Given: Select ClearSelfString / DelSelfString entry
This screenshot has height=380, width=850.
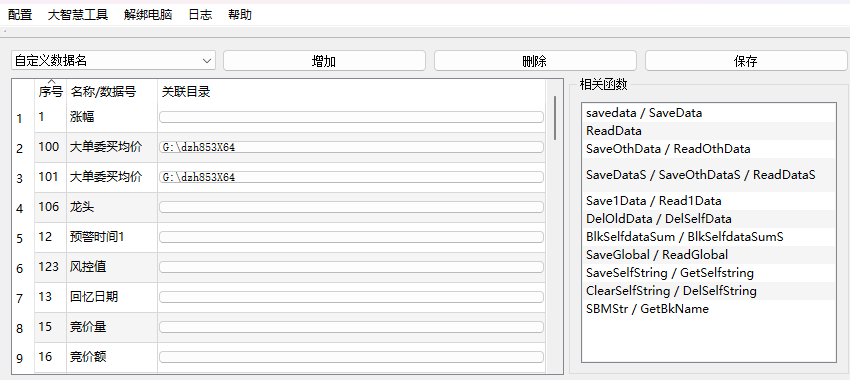Looking at the screenshot, I should click(709, 291).
